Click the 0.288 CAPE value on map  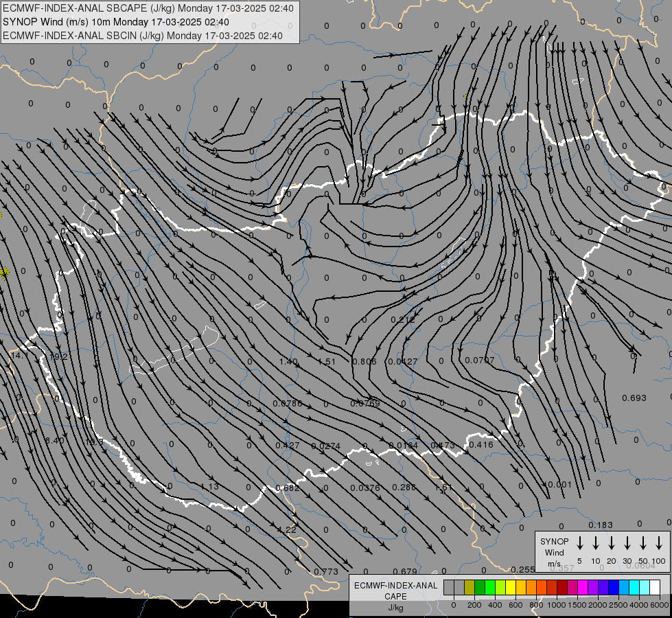click(x=404, y=487)
